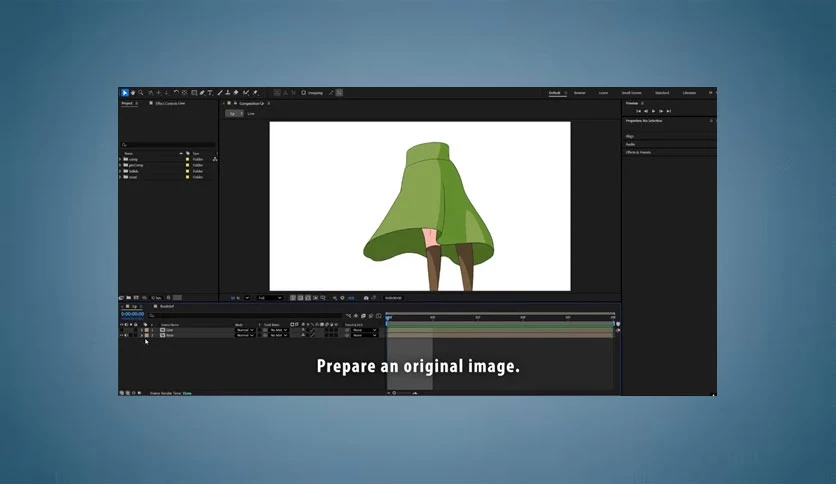Select the Clone Stamp tool
Image resolution: width=836 pixels, height=484 pixels.
[228, 93]
